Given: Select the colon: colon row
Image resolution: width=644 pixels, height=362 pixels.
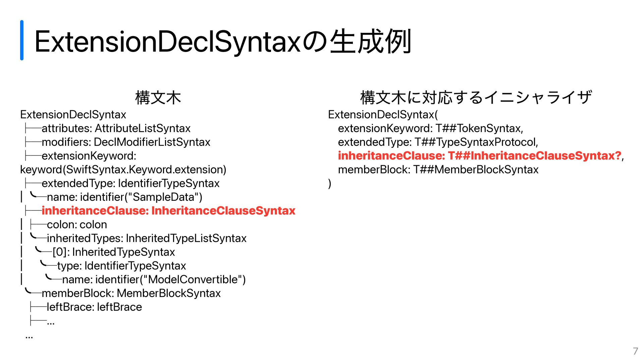Looking at the screenshot, I should pos(77,225).
